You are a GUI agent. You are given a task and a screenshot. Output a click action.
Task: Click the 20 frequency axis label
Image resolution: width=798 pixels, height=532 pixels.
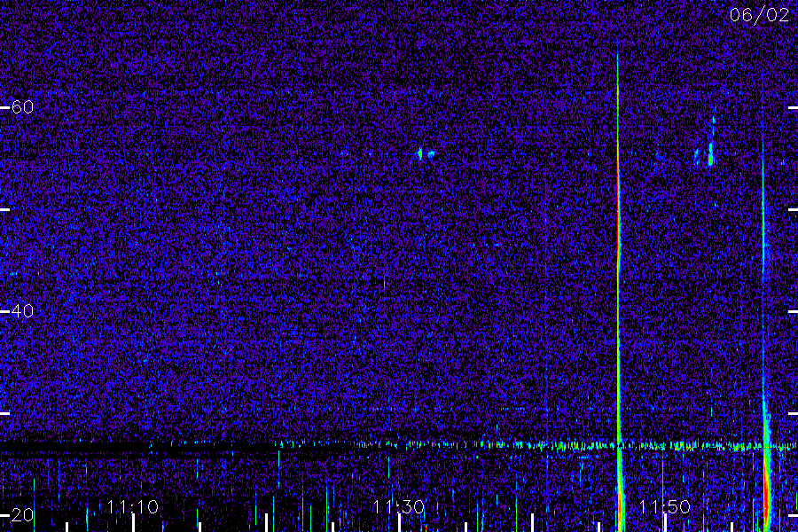point(22,515)
